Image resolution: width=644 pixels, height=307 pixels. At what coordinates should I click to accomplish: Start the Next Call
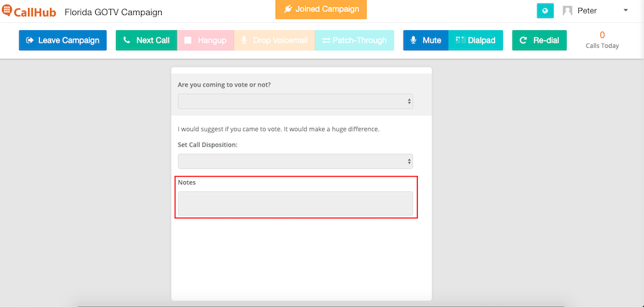[x=146, y=40]
